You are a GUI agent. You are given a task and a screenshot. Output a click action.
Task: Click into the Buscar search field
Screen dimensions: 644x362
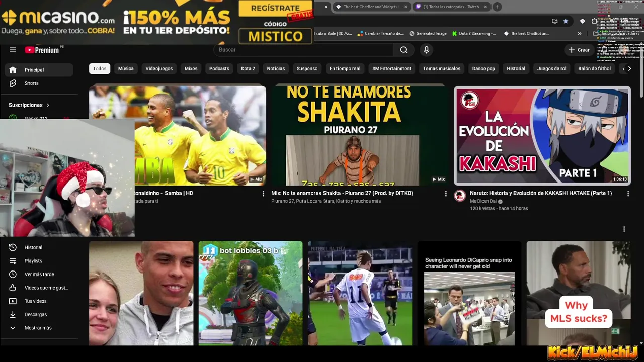(303, 50)
